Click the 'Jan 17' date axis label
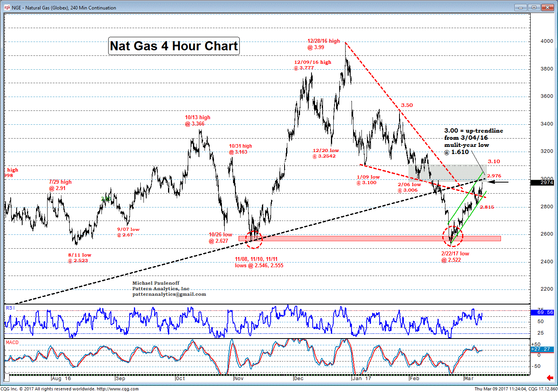 tap(362, 379)
